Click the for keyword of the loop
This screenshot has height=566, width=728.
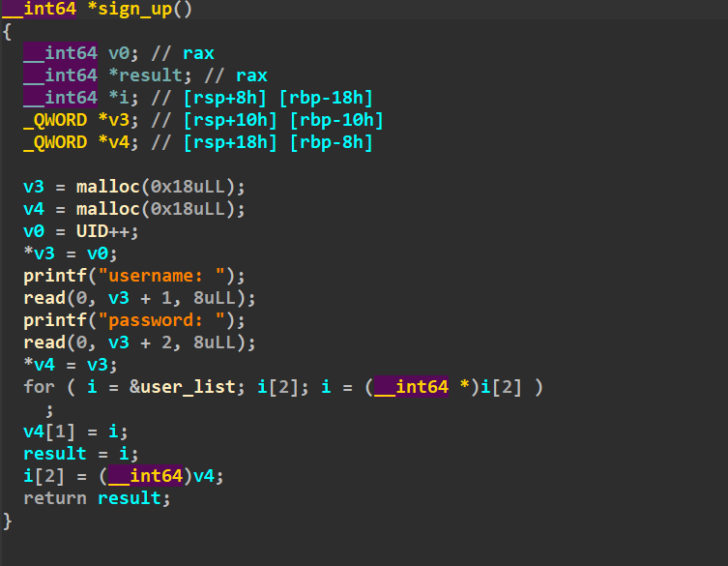pos(39,387)
